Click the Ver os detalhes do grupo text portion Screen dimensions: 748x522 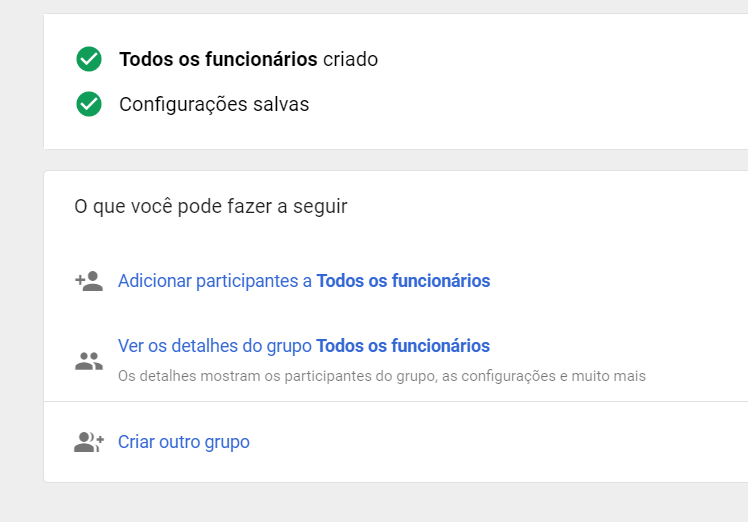click(x=215, y=346)
